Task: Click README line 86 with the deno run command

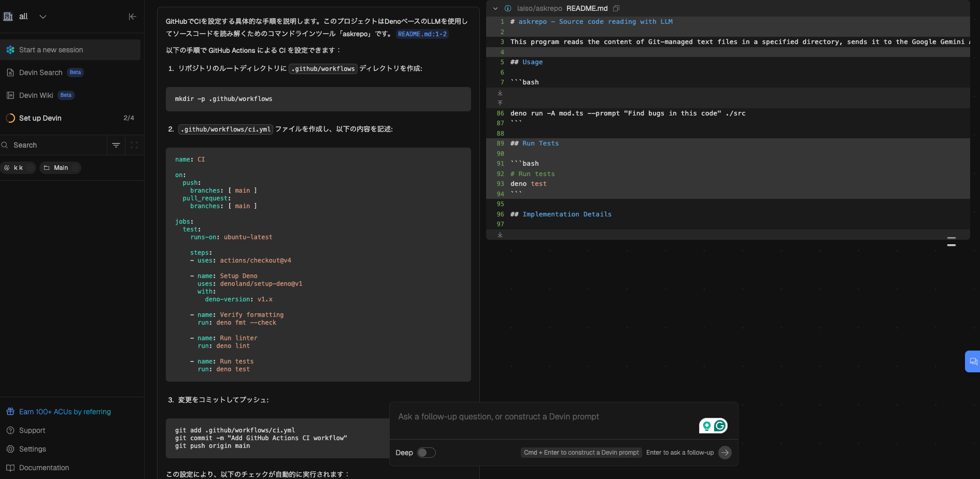Action: 628,113
